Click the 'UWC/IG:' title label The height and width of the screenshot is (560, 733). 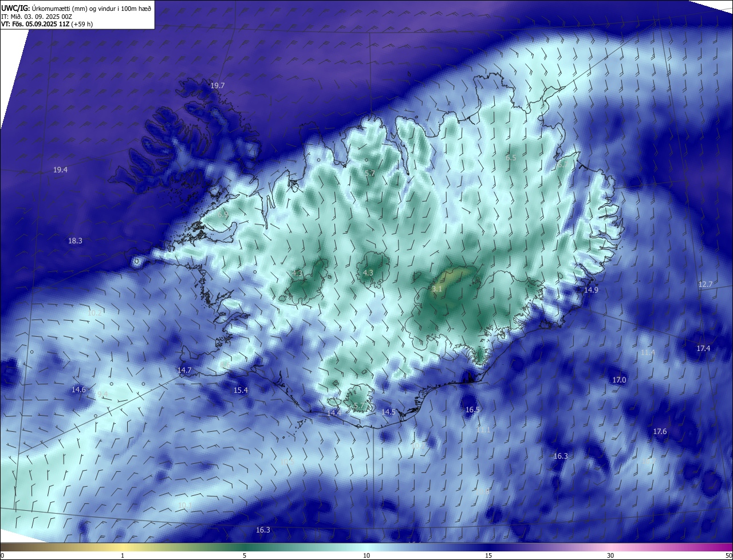(15, 9)
